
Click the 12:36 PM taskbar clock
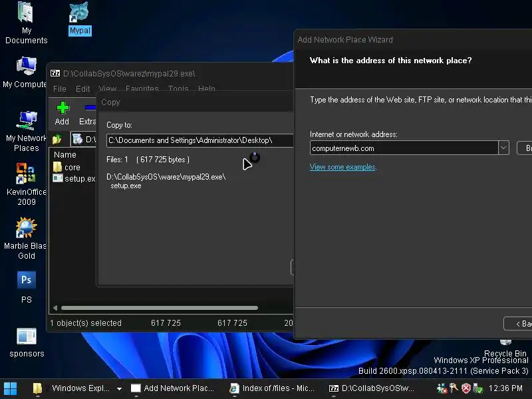505,388
